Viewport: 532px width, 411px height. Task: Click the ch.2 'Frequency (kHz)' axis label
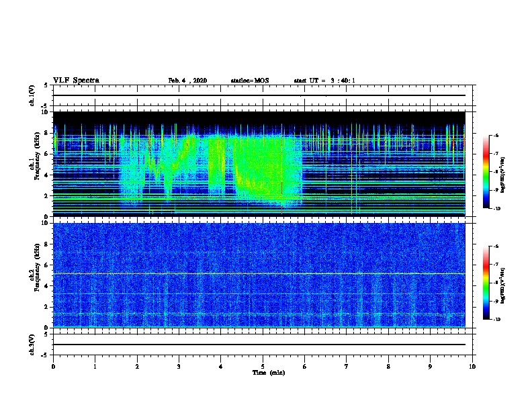point(37,267)
